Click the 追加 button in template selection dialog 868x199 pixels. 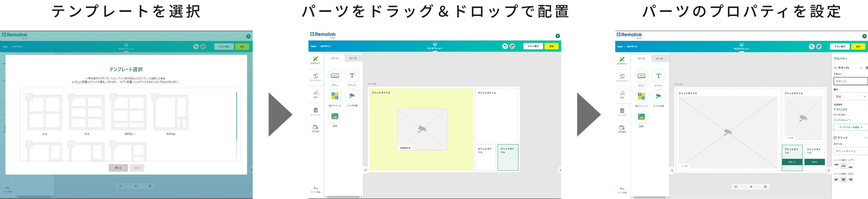point(137,168)
